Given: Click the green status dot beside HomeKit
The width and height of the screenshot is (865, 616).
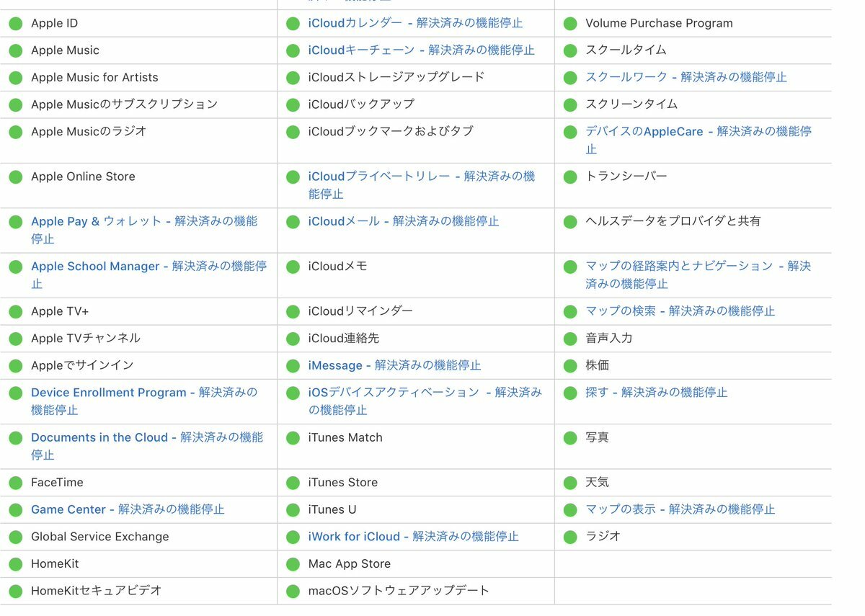Looking at the screenshot, I should pyautogui.click(x=15, y=564).
